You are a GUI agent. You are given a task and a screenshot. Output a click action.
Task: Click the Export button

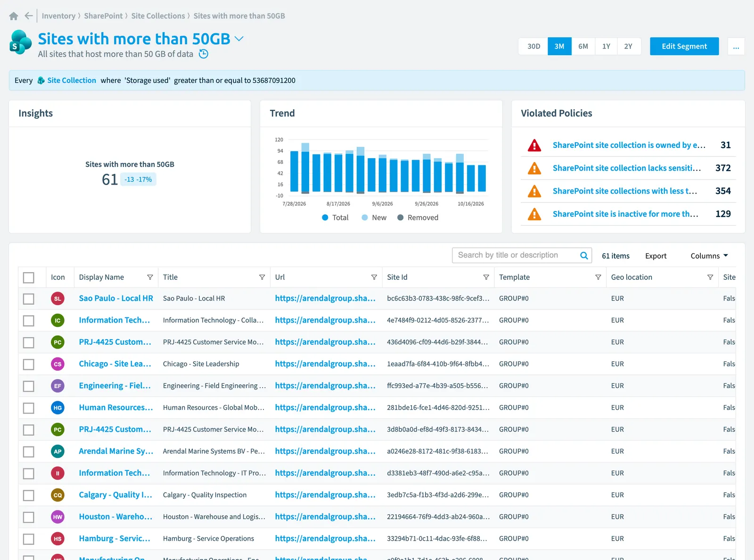click(656, 256)
